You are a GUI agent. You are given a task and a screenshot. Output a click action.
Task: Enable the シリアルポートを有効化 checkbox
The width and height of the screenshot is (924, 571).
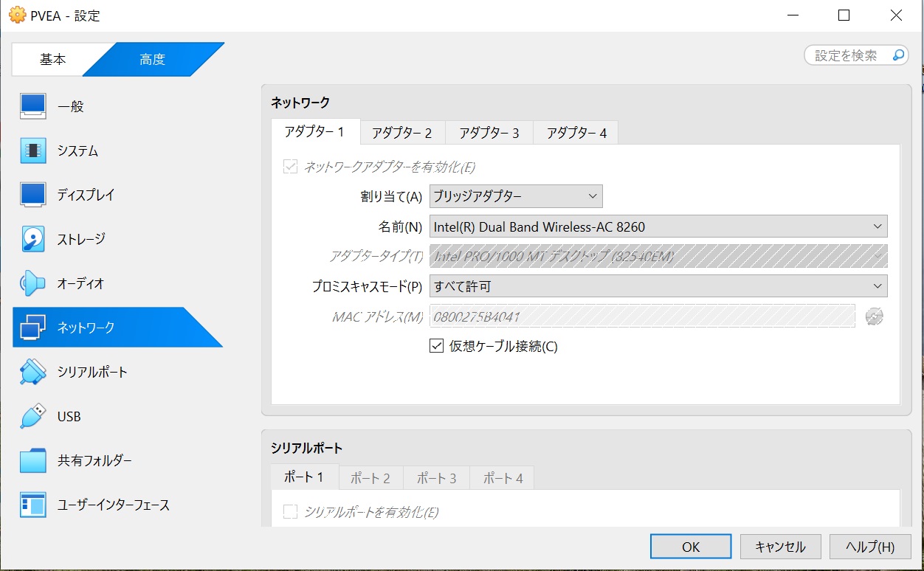pos(290,511)
